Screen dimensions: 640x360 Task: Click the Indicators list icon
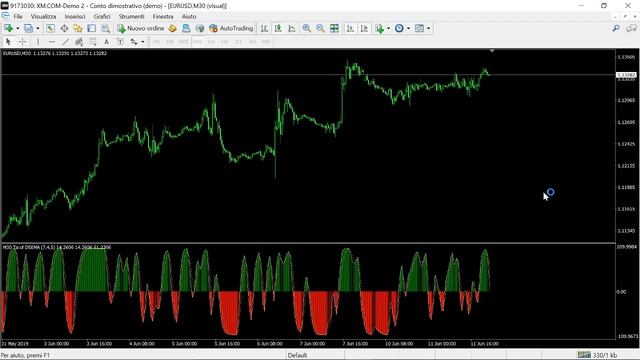click(x=380, y=28)
